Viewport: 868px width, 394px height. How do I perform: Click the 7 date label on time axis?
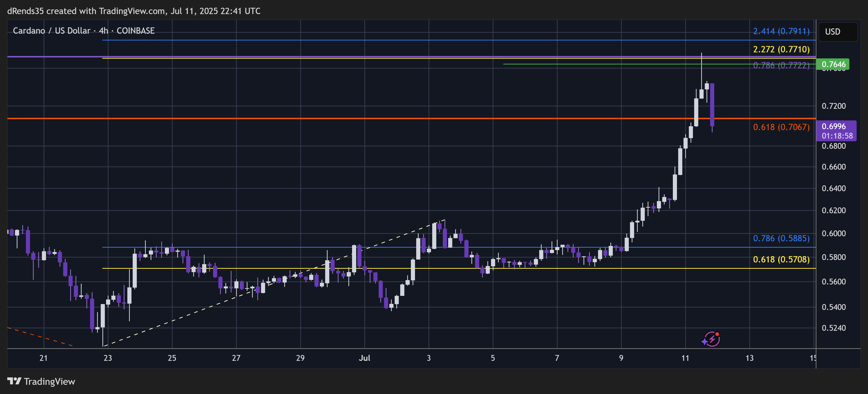point(557,358)
